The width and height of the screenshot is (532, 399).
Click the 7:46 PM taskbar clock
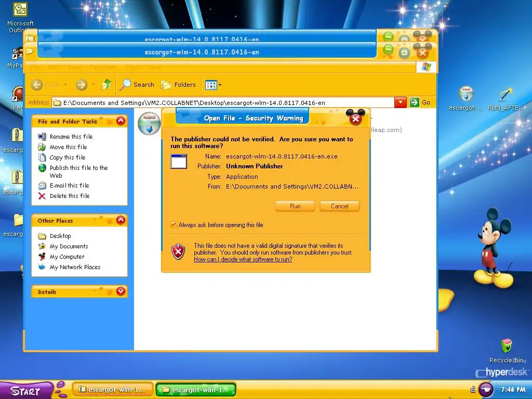point(513,390)
